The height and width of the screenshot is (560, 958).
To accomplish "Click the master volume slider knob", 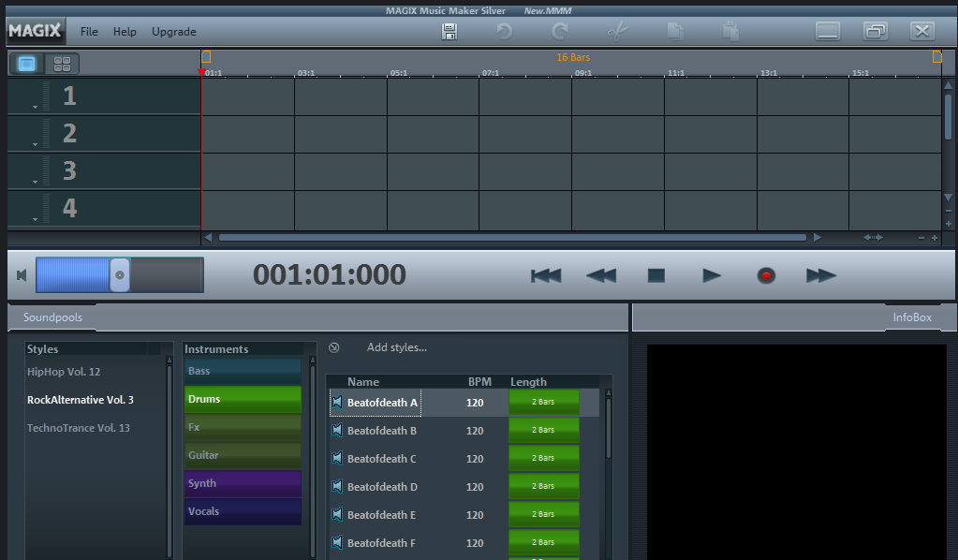I will 120,274.
